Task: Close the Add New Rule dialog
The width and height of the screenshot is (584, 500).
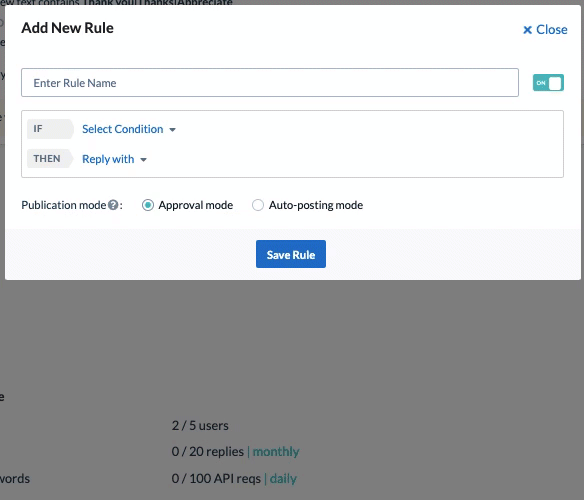Action: (545, 30)
